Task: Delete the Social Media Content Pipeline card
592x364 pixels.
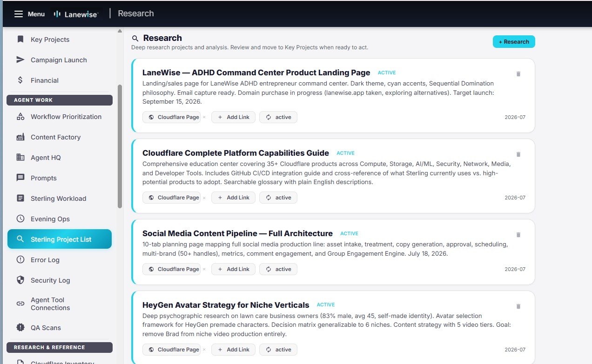Action: tap(518, 235)
